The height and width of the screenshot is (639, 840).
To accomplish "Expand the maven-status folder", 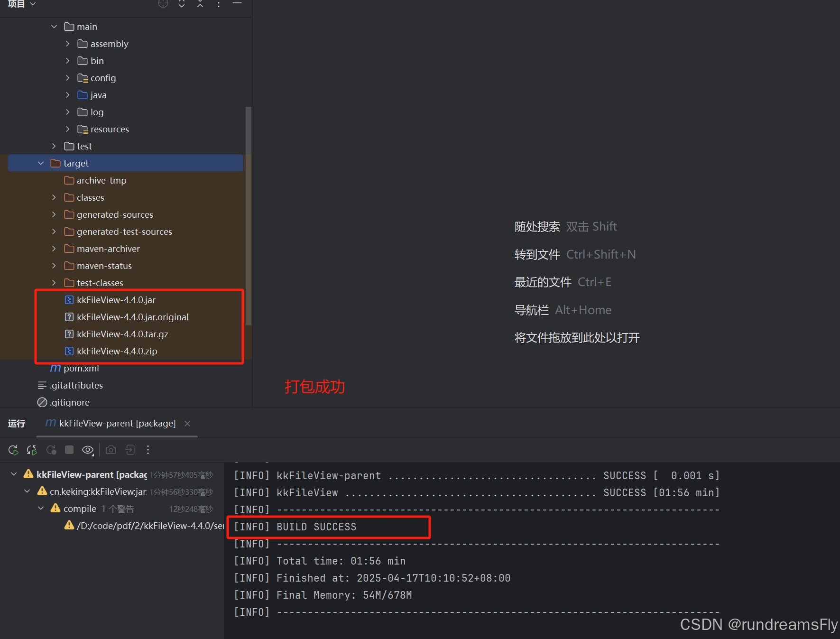I will (x=54, y=266).
